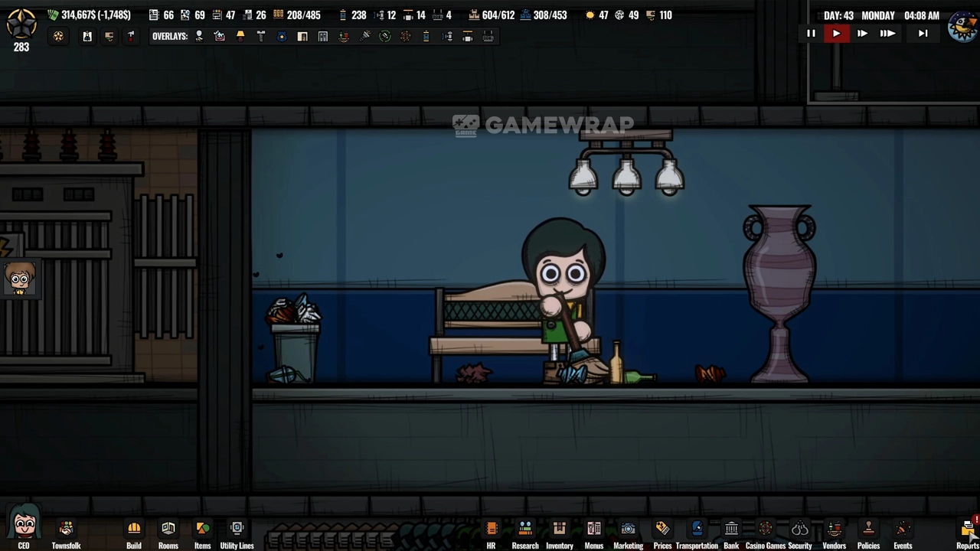Toggle the police badge overlay

point(282,36)
